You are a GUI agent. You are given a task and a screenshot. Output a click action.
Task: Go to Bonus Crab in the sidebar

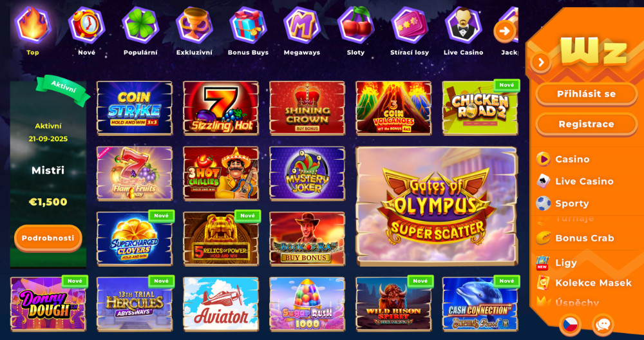[586, 238]
